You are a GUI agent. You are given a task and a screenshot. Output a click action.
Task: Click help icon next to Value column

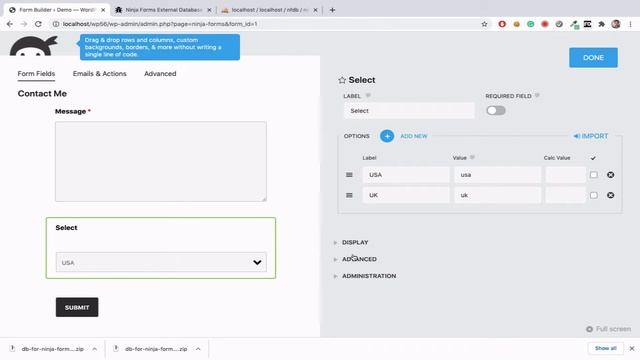coord(472,158)
